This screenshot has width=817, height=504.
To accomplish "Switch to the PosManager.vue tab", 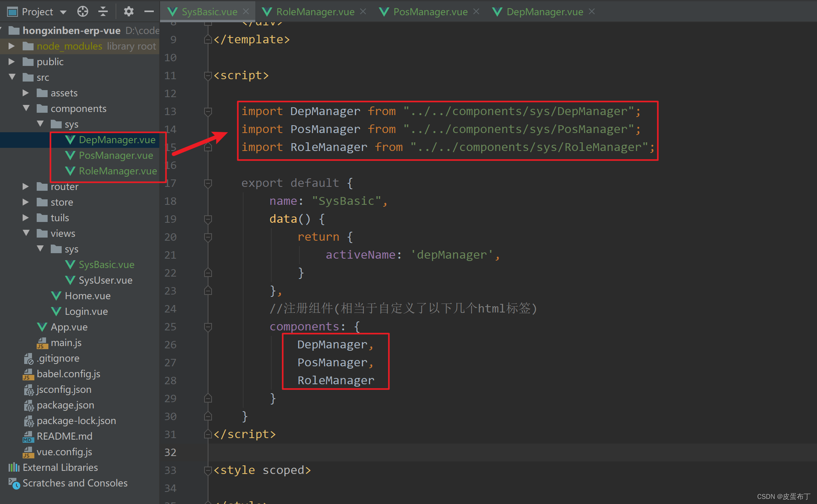I will [x=430, y=12].
